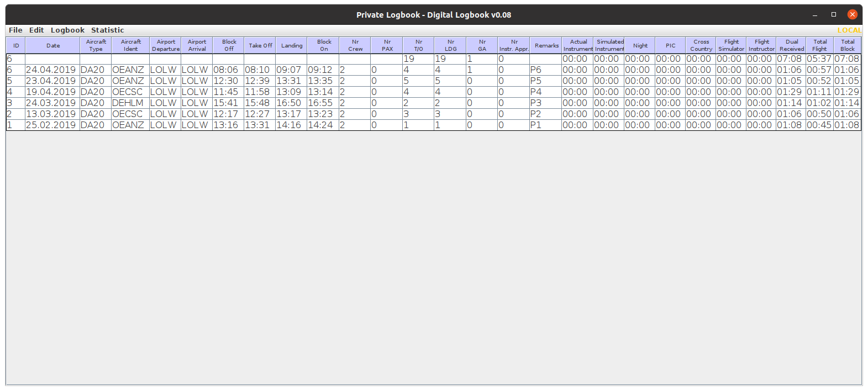Click the Remarks column header
868x391 pixels.
pos(546,45)
